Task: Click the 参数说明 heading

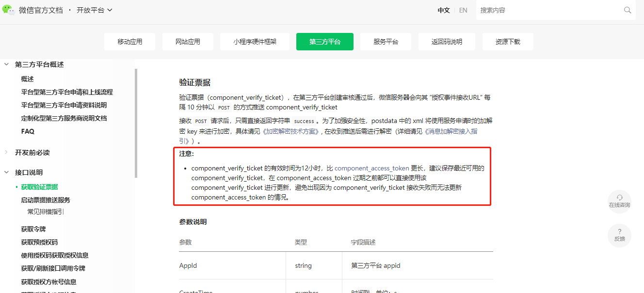Action: (193, 222)
